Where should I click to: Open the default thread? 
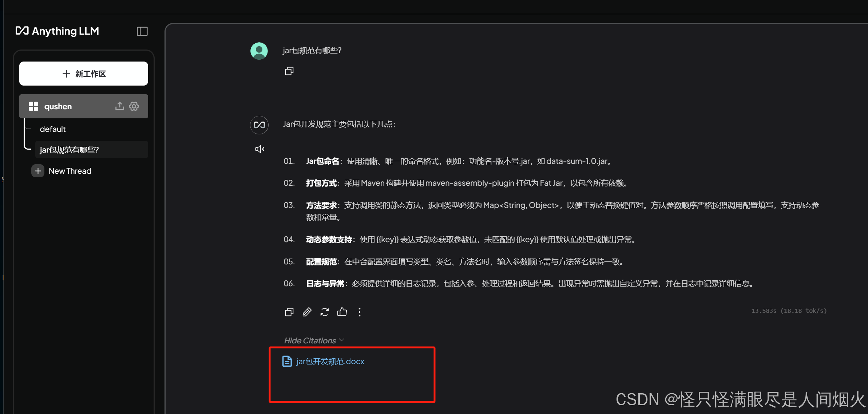(53, 129)
